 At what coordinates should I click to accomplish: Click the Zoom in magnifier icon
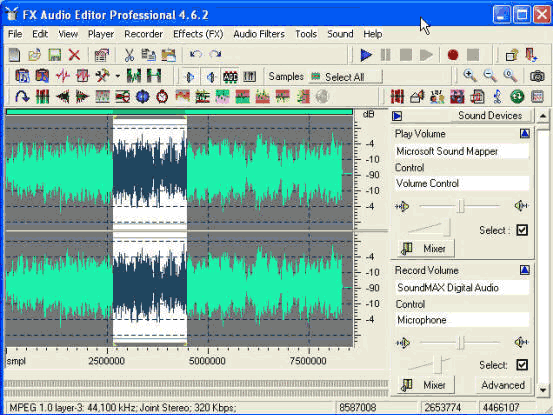point(470,75)
